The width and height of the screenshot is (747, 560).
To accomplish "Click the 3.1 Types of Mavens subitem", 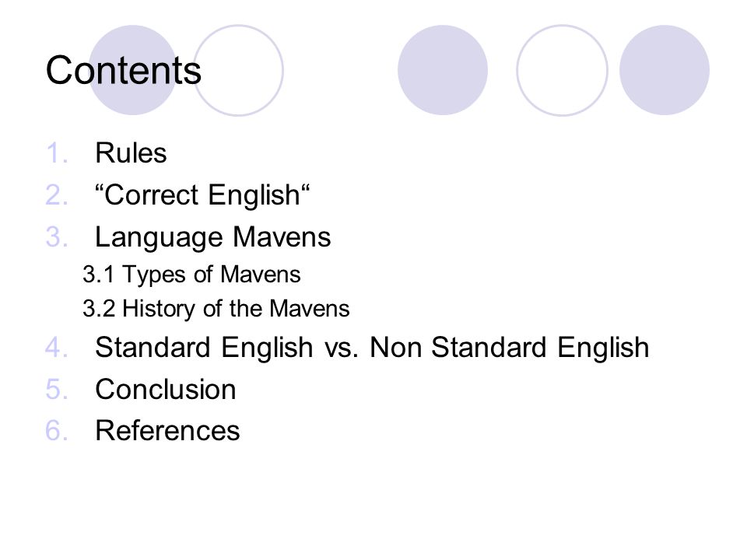I will [x=191, y=275].
